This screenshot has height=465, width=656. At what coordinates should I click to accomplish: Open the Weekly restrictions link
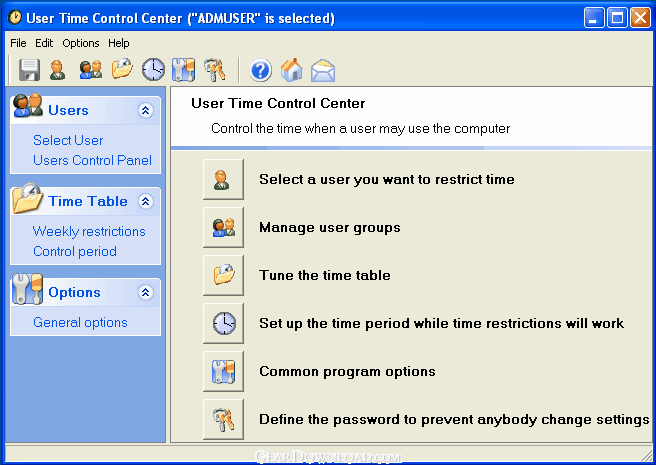pyautogui.click(x=89, y=231)
